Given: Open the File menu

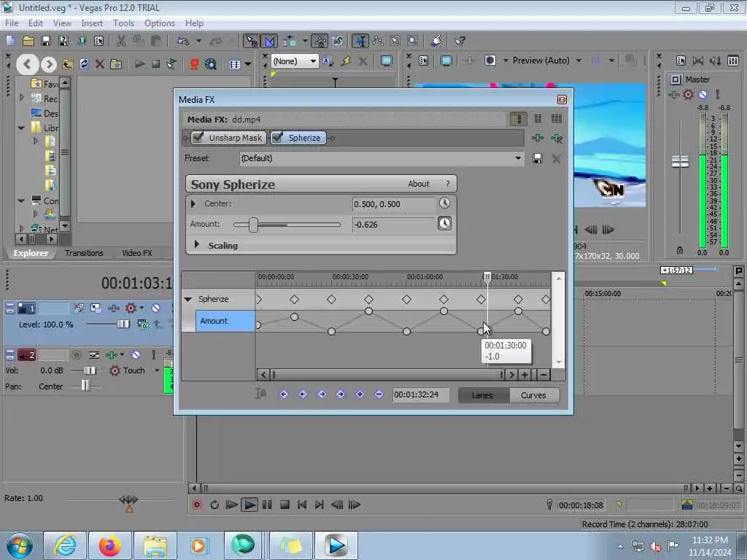Looking at the screenshot, I should point(12,23).
